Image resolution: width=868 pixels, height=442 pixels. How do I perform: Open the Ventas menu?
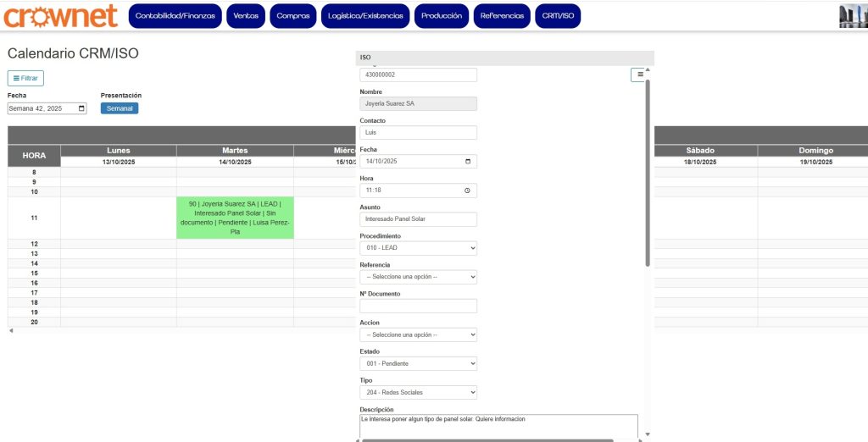tap(247, 16)
